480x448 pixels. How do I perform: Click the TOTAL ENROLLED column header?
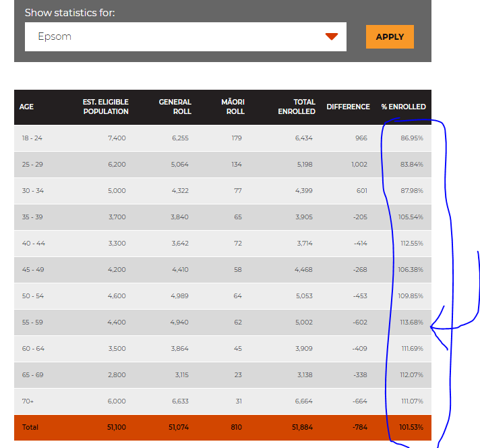pos(297,107)
